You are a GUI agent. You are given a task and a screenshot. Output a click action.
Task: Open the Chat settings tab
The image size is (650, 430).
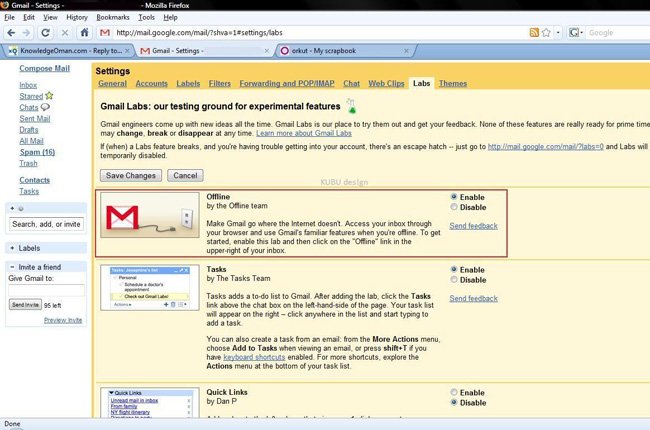[x=352, y=83]
